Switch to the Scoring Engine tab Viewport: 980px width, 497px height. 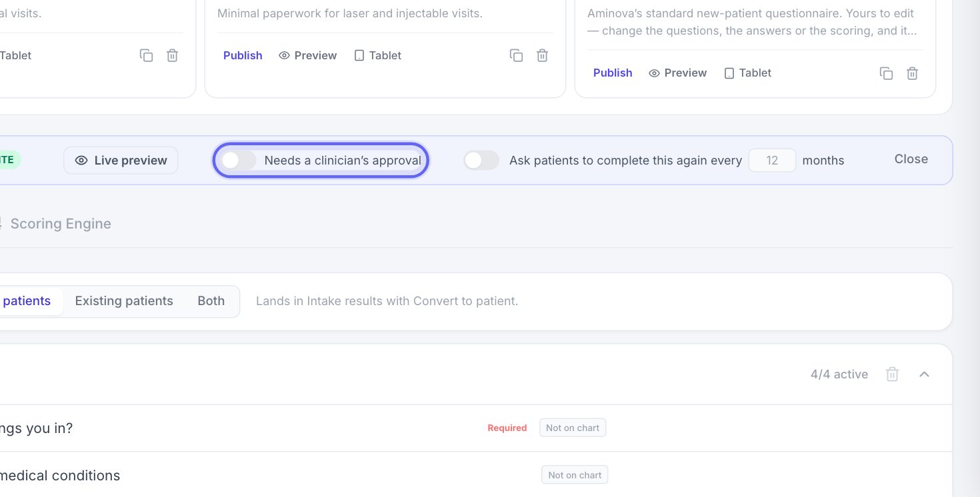click(x=61, y=224)
